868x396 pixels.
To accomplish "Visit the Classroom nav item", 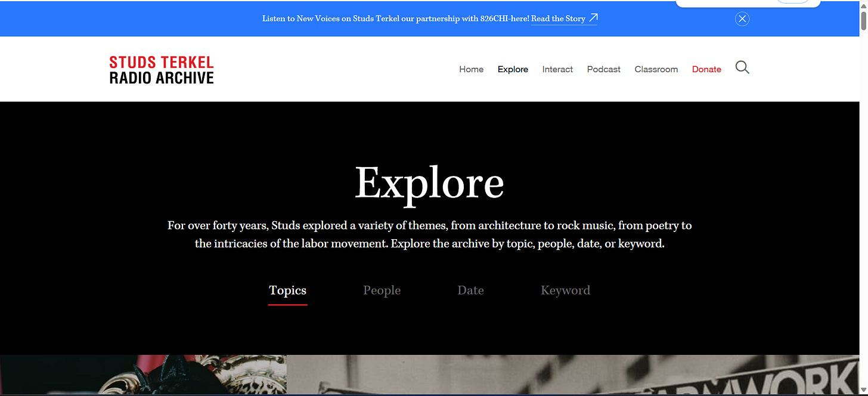I will tap(656, 69).
